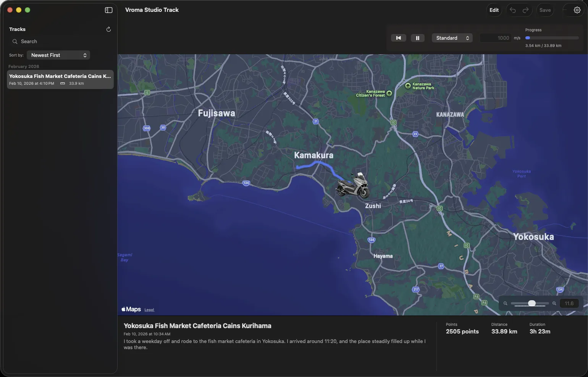Click the speed input field showing 1000

(x=495, y=38)
